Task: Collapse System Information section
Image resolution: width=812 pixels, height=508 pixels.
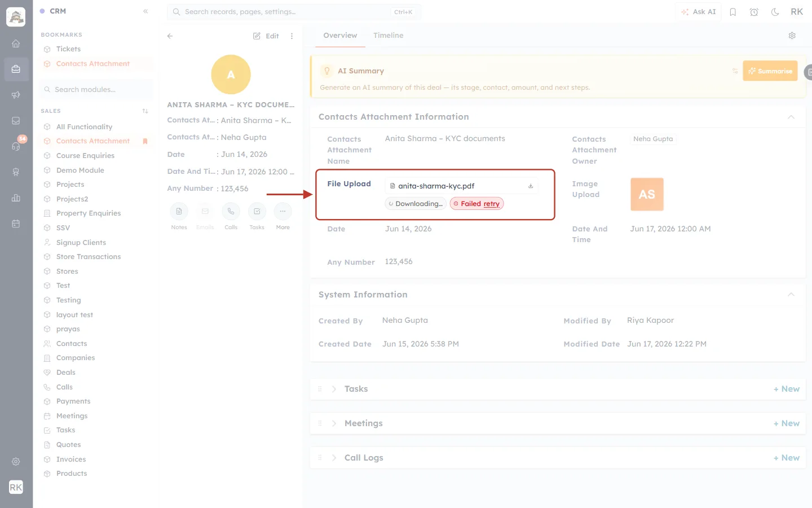Action: (x=791, y=295)
